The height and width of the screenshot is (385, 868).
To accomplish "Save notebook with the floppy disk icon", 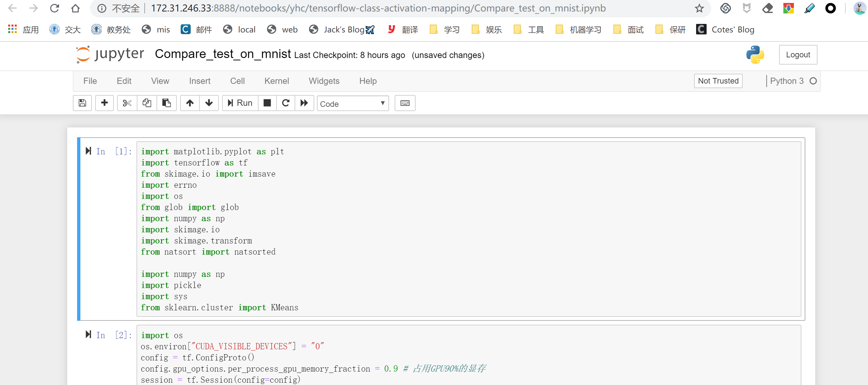I will pyautogui.click(x=82, y=103).
